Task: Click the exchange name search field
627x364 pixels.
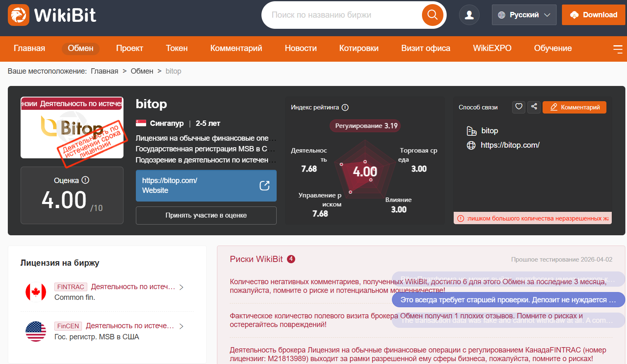Action: click(342, 15)
